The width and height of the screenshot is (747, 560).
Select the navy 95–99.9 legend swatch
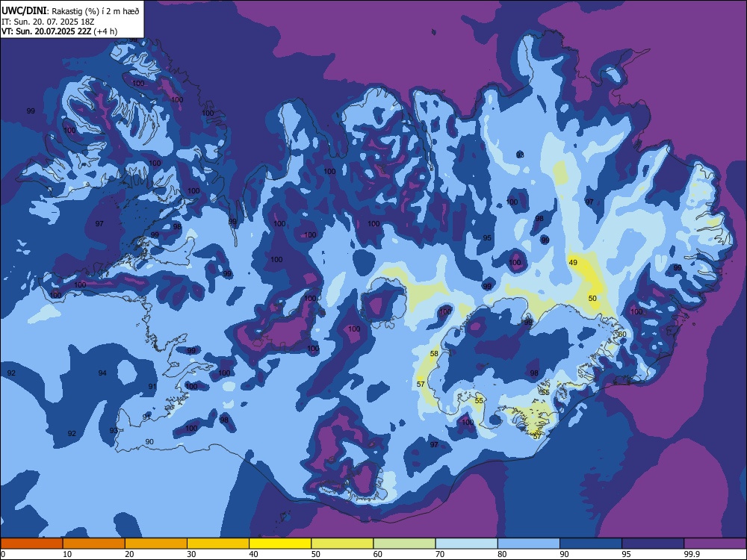pos(653,544)
